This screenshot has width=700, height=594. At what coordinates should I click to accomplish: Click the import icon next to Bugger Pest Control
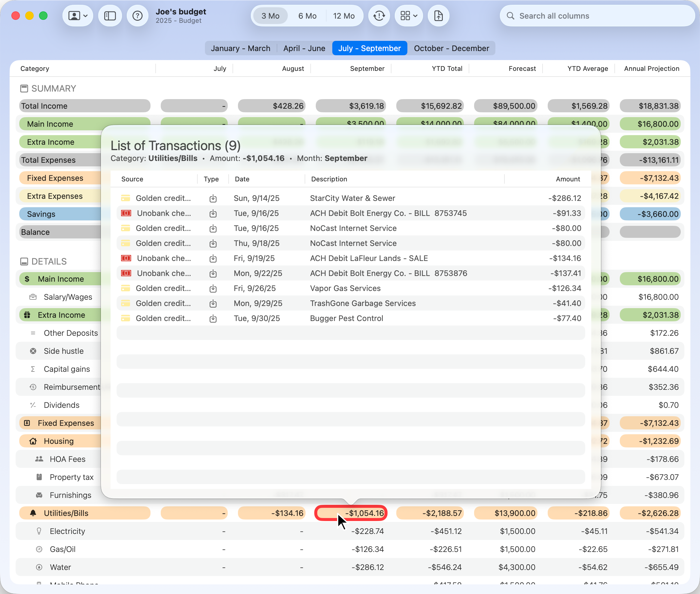click(213, 318)
